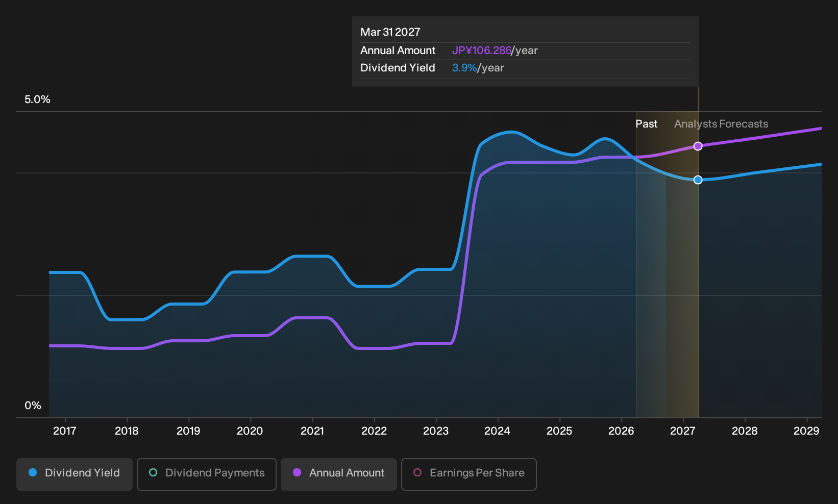838x504 pixels.
Task: Click the Past region label
Action: (646, 124)
